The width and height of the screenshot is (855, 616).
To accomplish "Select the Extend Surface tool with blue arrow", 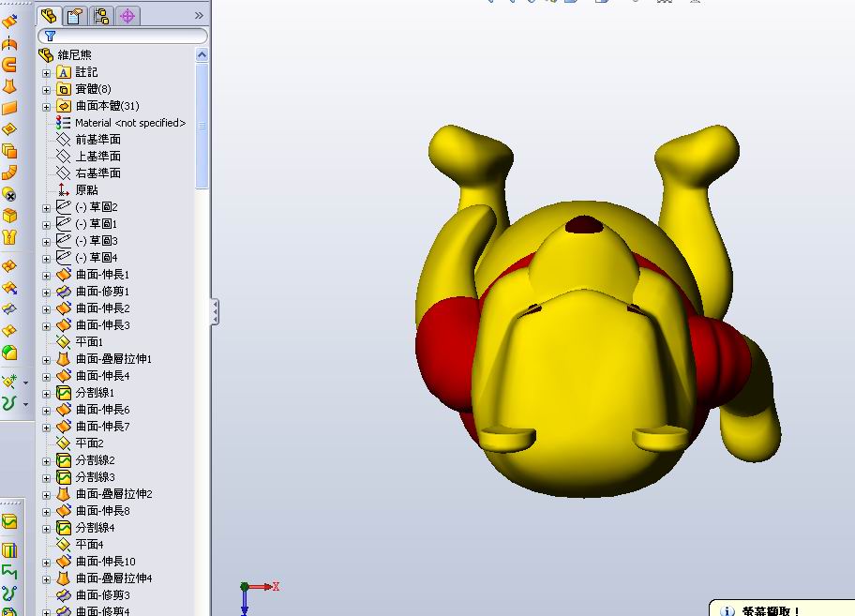I will 9,288.
